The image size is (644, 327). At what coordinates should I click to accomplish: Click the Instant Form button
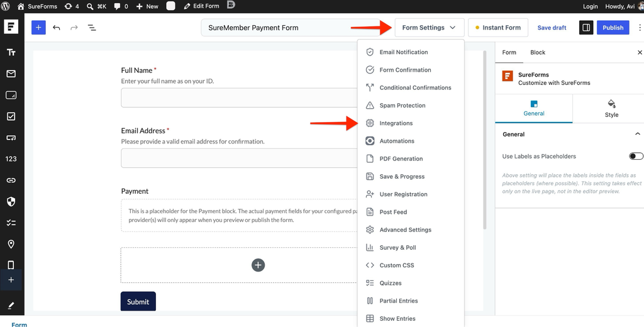pyautogui.click(x=498, y=28)
